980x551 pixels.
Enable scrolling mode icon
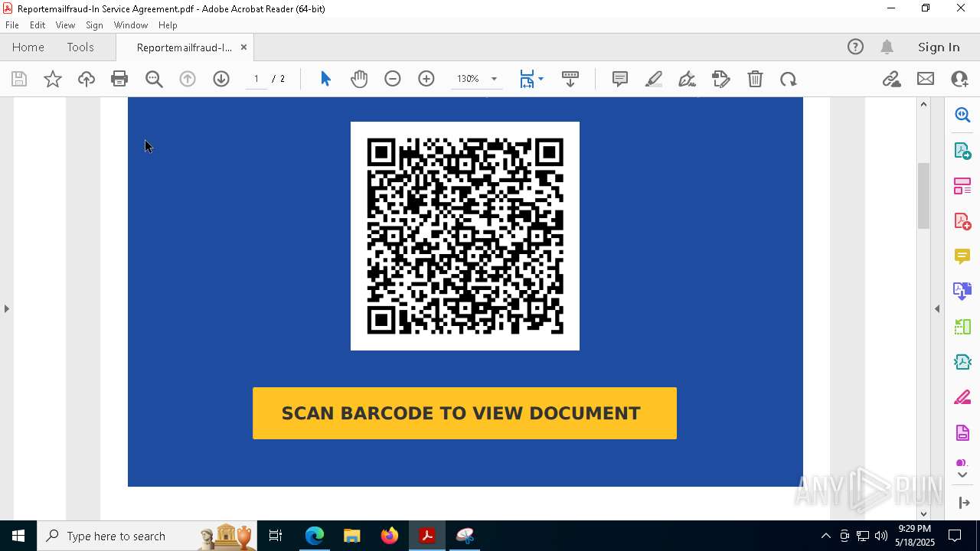[x=570, y=79]
